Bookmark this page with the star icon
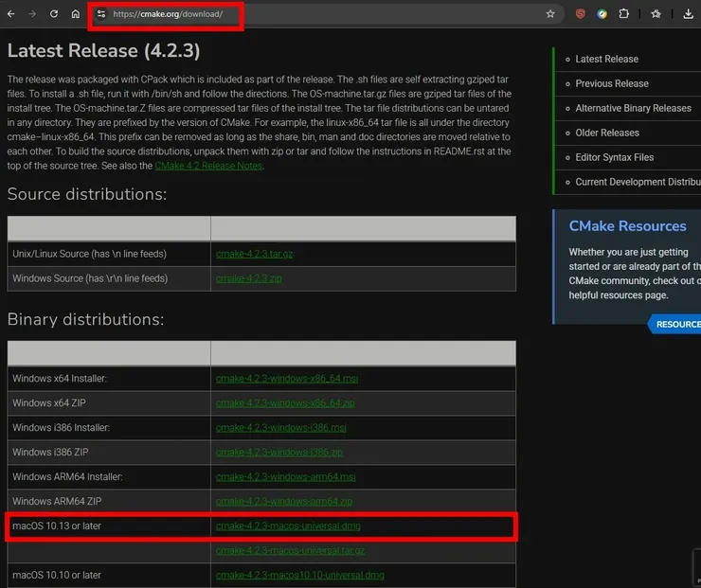The width and height of the screenshot is (701, 588). 550,14
